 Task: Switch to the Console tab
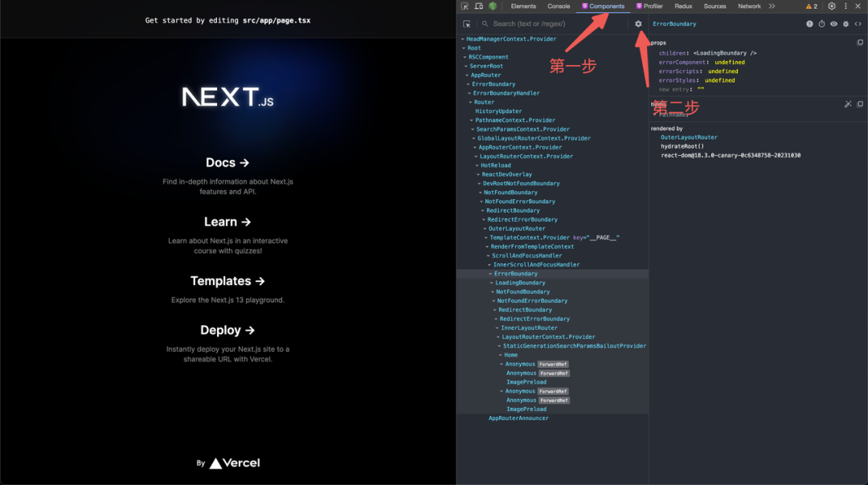559,6
